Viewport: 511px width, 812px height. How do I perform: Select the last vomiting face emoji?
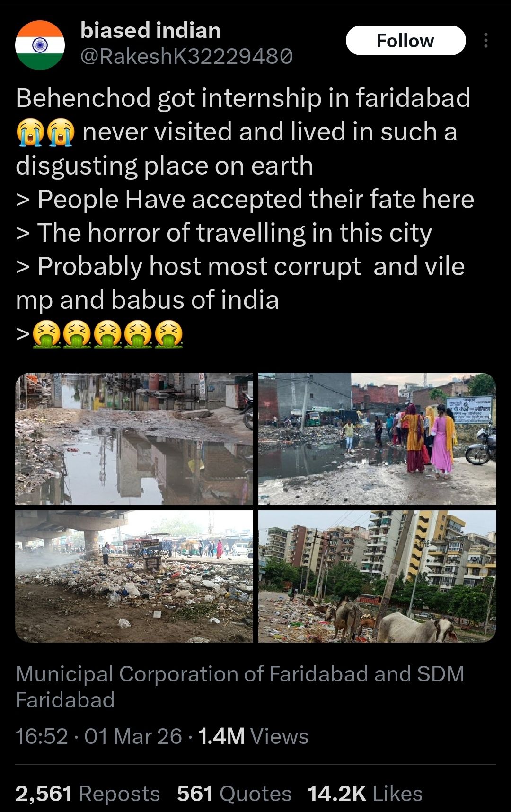168,334
